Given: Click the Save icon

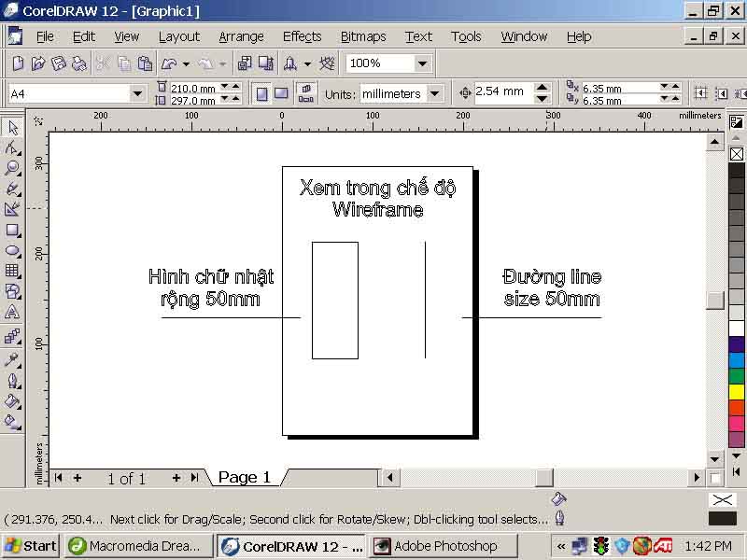Looking at the screenshot, I should [58, 63].
